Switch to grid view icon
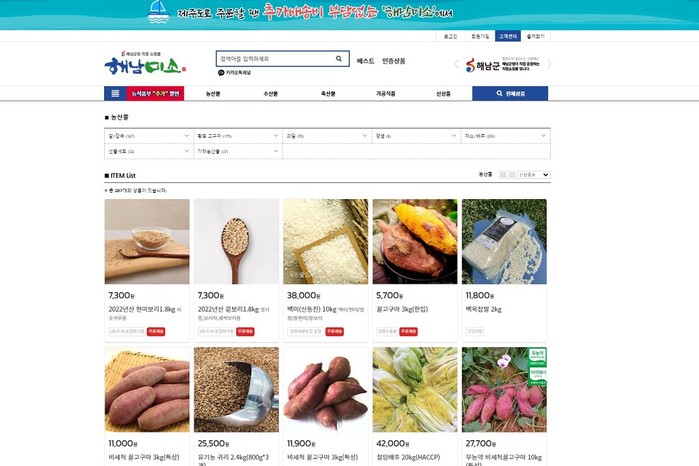699x466 pixels. (x=503, y=175)
